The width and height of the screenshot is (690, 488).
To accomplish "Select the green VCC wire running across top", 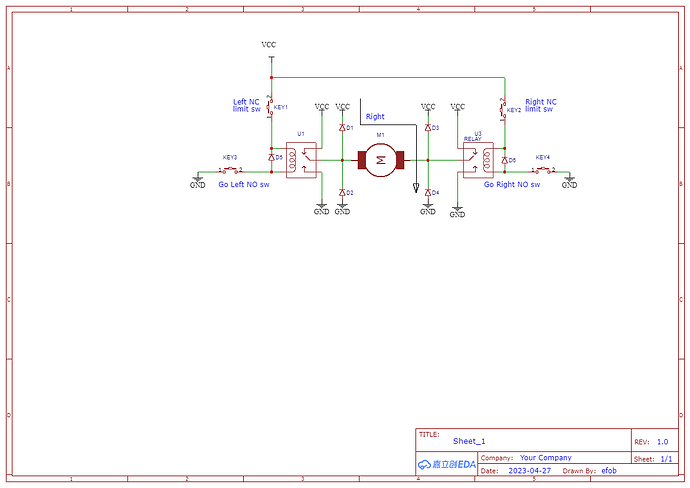I will pos(388,77).
